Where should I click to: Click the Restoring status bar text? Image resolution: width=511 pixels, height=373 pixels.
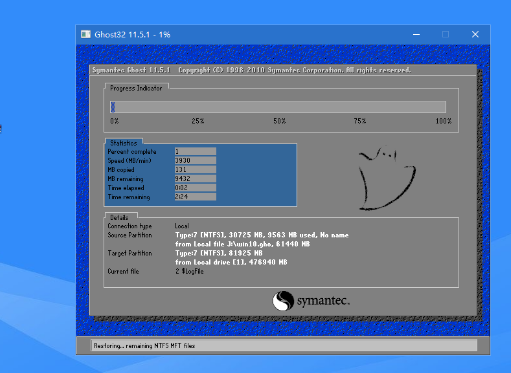[x=144, y=346]
